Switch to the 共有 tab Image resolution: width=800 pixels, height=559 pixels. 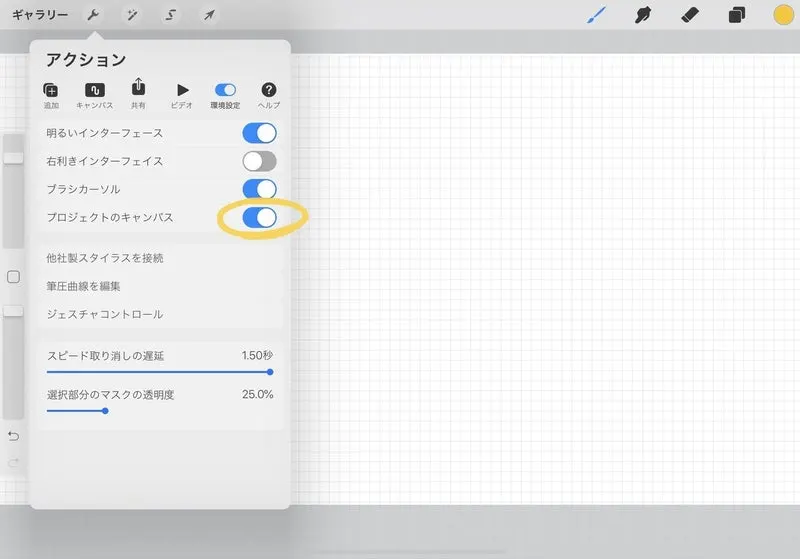[138, 94]
